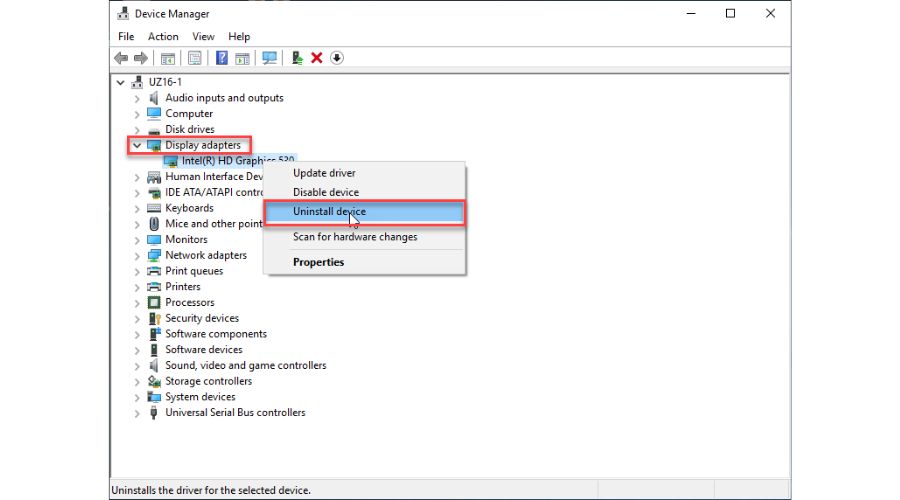Choose Disable device from context menu
Image resolution: width=900 pixels, height=500 pixels.
364,192
